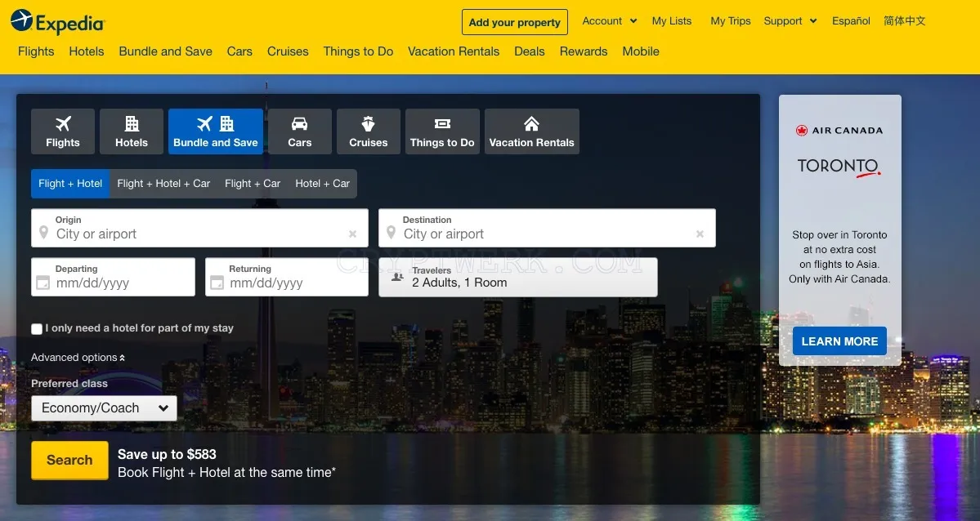Viewport: 980px width, 521px height.
Task: Click the Departing date field
Action: pos(113,277)
